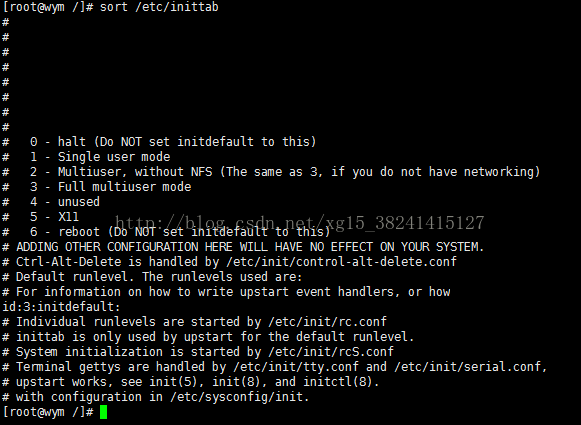Screen dimensions: 581x425
Task: Click the '/etc/init/rc.conf' path text
Action: click(x=327, y=322)
